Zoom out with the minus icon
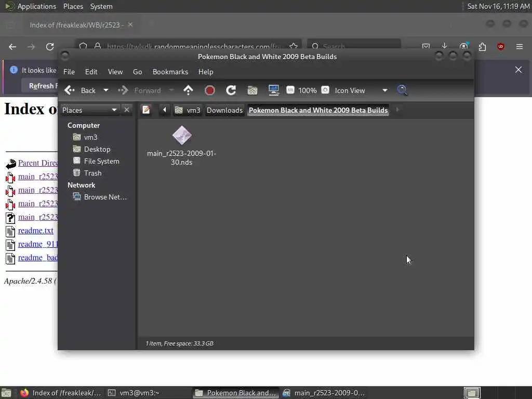Image resolution: width=532 pixels, height=399 pixels. [290, 90]
